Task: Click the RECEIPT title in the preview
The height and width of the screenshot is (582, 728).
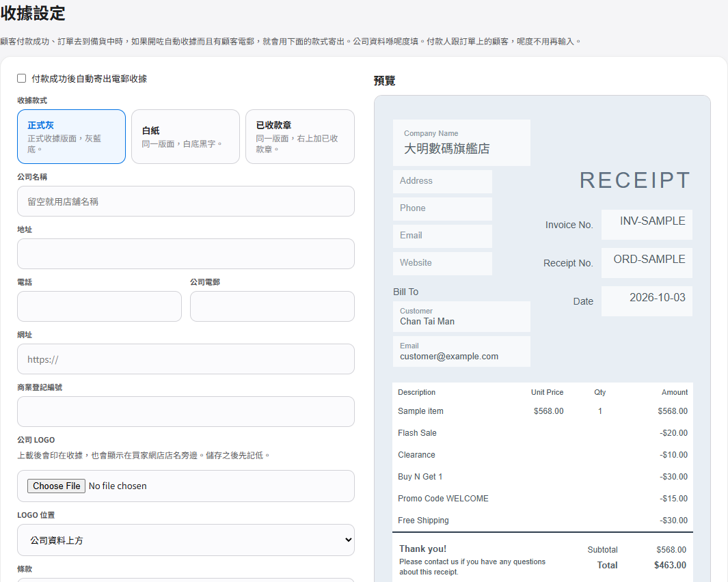Action: [635, 180]
